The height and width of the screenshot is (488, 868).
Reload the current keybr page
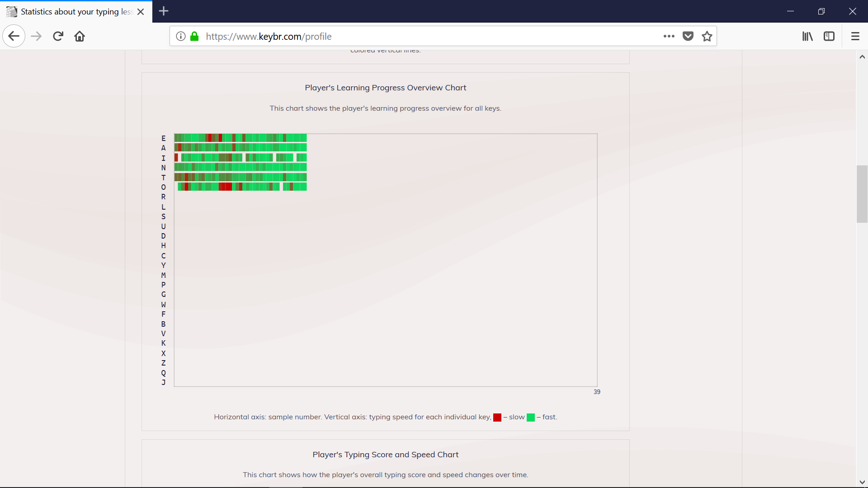point(58,36)
